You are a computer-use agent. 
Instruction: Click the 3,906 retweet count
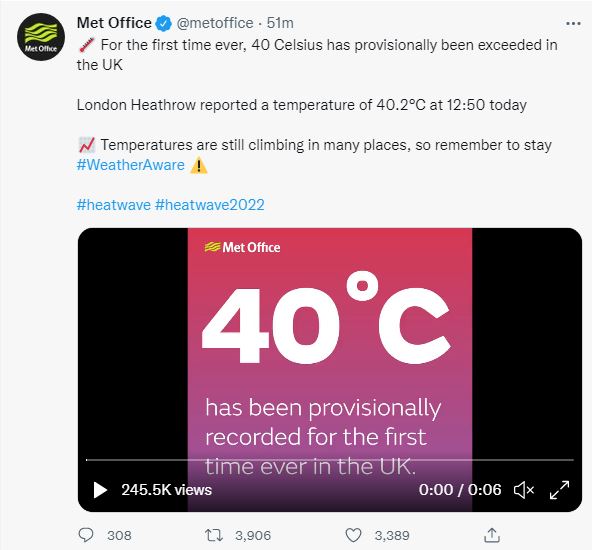coord(253,535)
